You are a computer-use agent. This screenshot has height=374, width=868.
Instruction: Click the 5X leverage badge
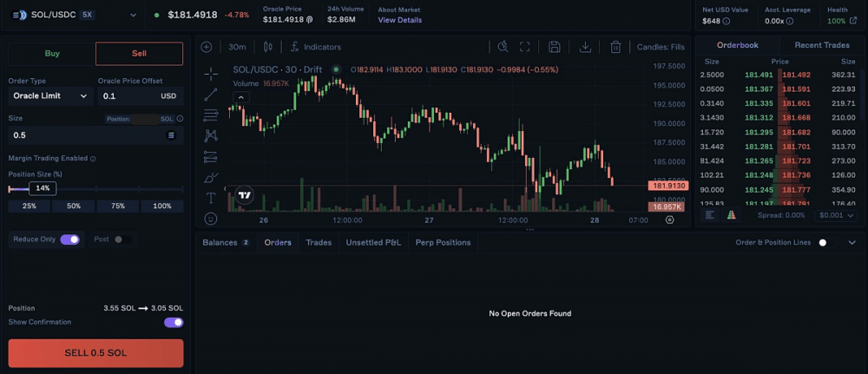tap(87, 15)
